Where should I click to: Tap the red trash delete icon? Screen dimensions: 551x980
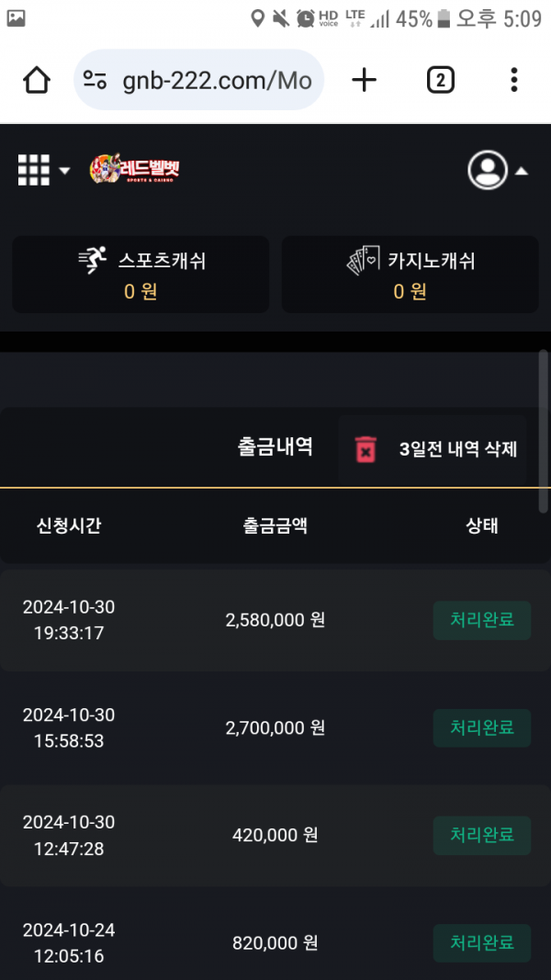click(365, 450)
